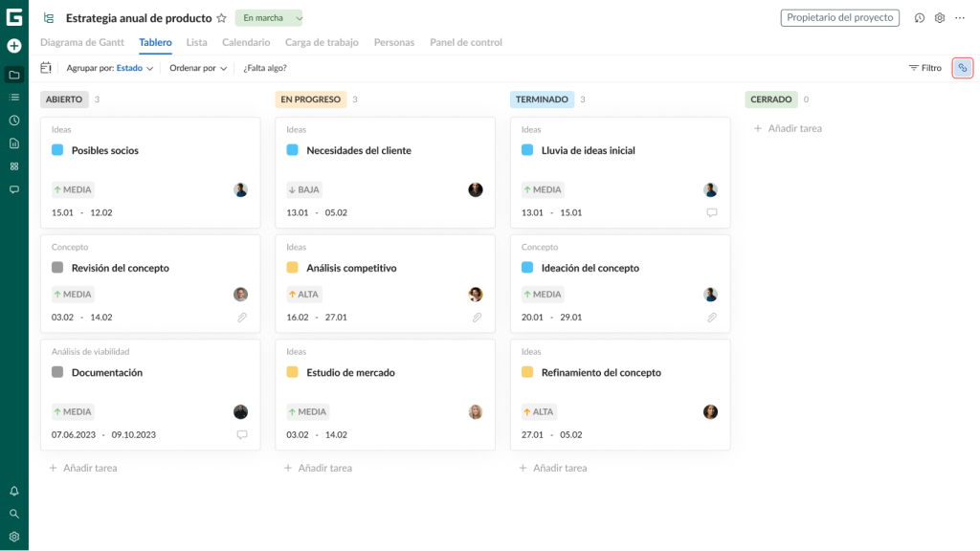This screenshot has width=980, height=551.
Task: Click assignee avatar on Refinamiento del concepto card
Action: click(x=711, y=411)
